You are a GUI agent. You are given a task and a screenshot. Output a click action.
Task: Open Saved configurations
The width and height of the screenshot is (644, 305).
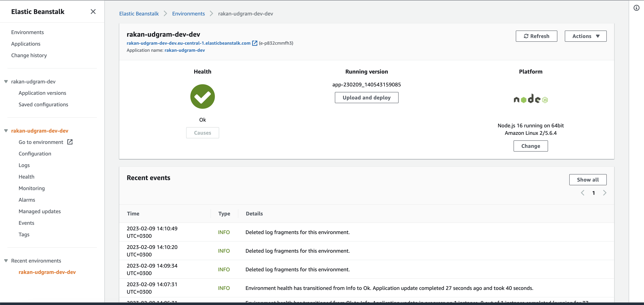pyautogui.click(x=43, y=104)
